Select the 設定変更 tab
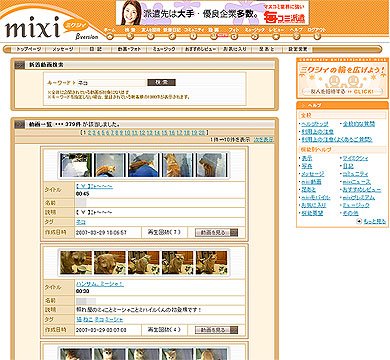The width and height of the screenshot is (390, 360). coord(298,49)
